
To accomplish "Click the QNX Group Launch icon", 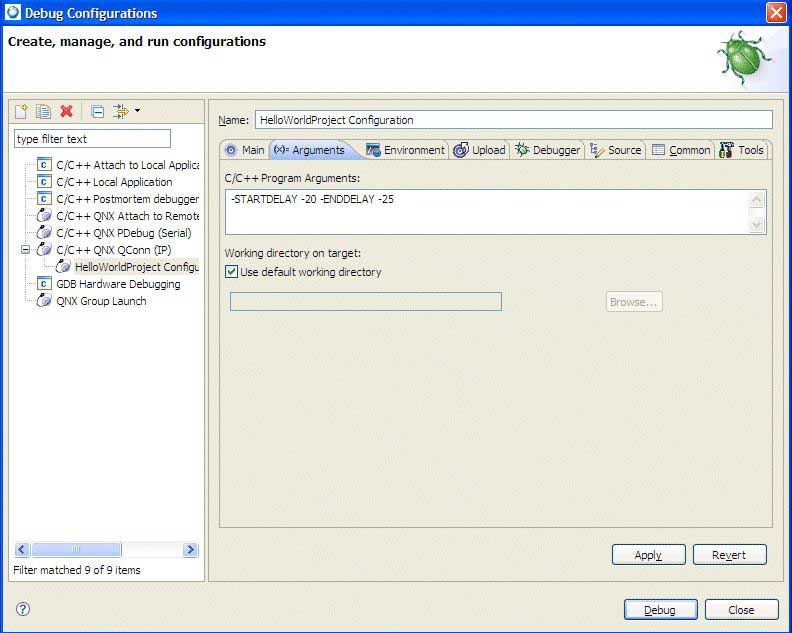I will pyautogui.click(x=44, y=301).
